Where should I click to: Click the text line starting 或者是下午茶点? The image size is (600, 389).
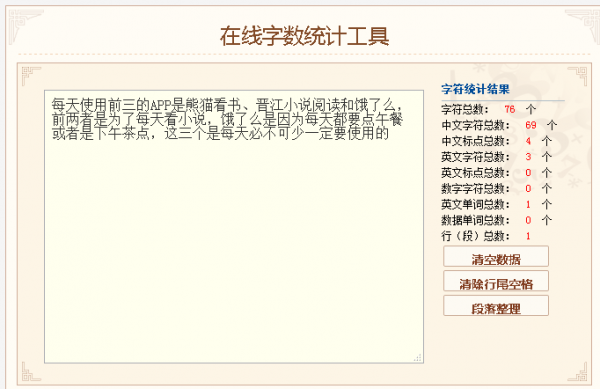click(220, 133)
